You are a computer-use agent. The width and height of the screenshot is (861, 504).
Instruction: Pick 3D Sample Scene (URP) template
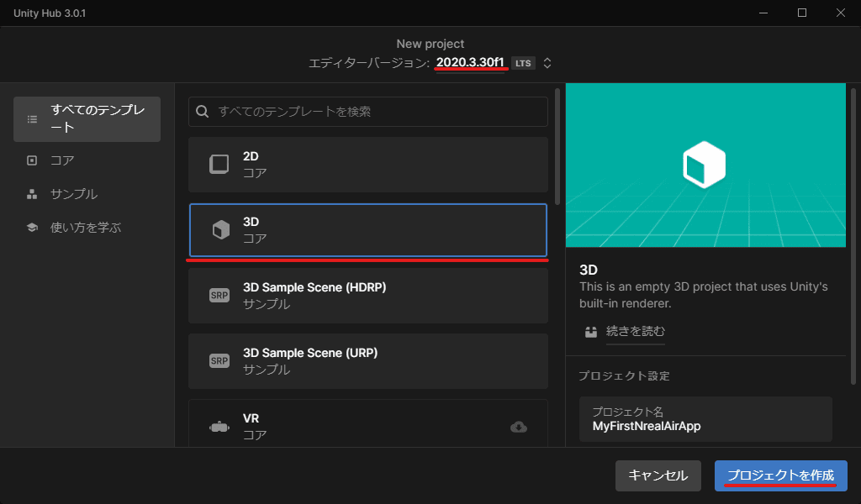click(368, 361)
